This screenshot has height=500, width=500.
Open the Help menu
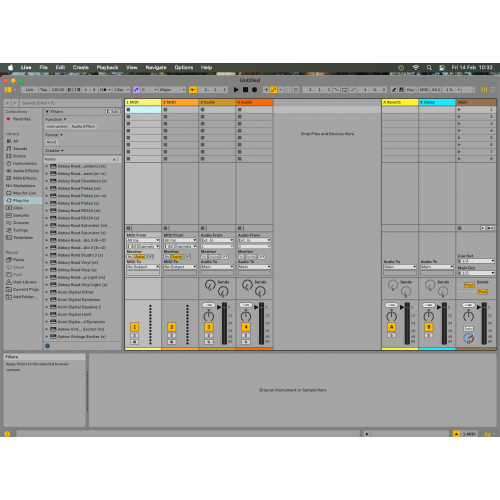tap(206, 68)
